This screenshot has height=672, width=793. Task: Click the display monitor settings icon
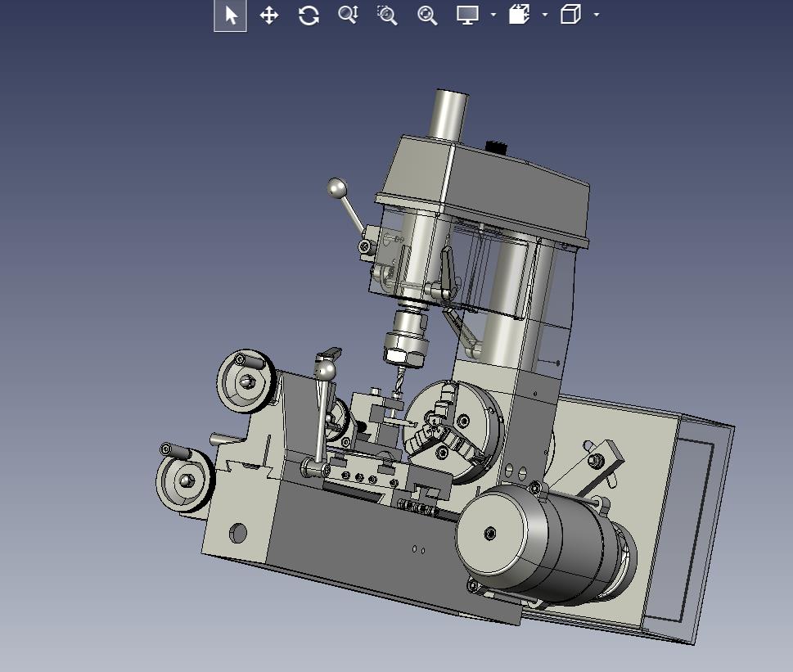[467, 15]
